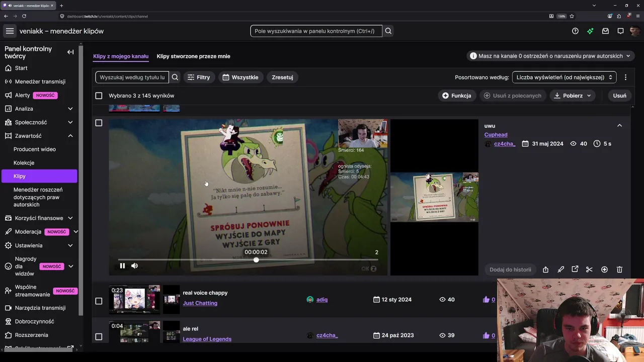Open the League of Legends category link

[x=207, y=339]
